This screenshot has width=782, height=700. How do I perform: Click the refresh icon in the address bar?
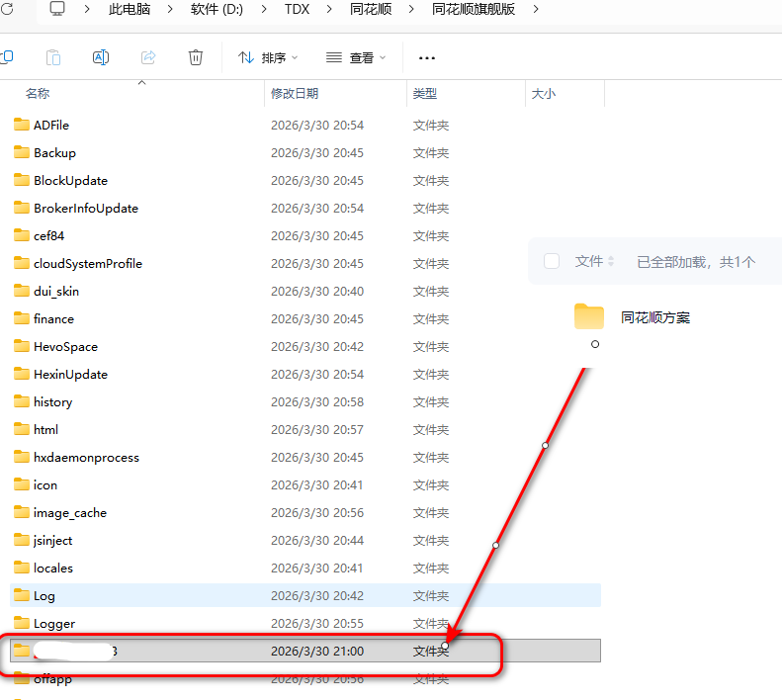pyautogui.click(x=7, y=9)
